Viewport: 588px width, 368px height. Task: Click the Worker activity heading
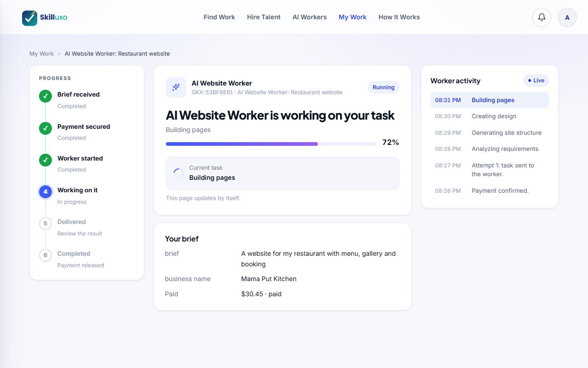point(455,81)
